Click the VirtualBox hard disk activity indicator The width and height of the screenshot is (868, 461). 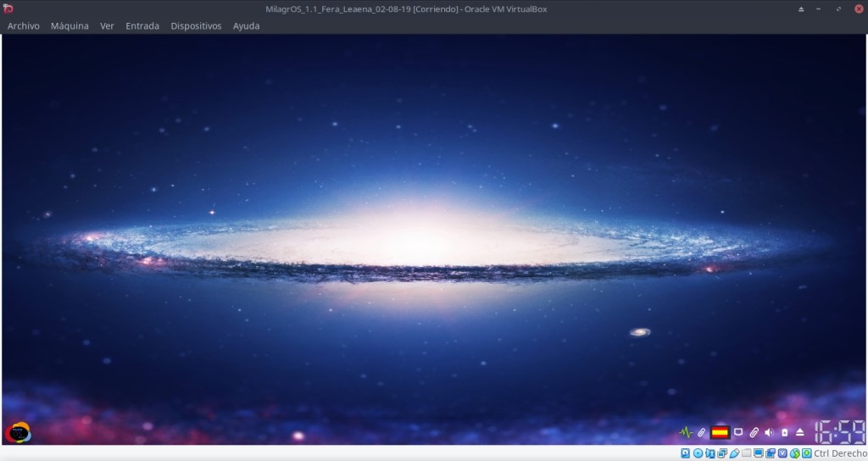685,453
